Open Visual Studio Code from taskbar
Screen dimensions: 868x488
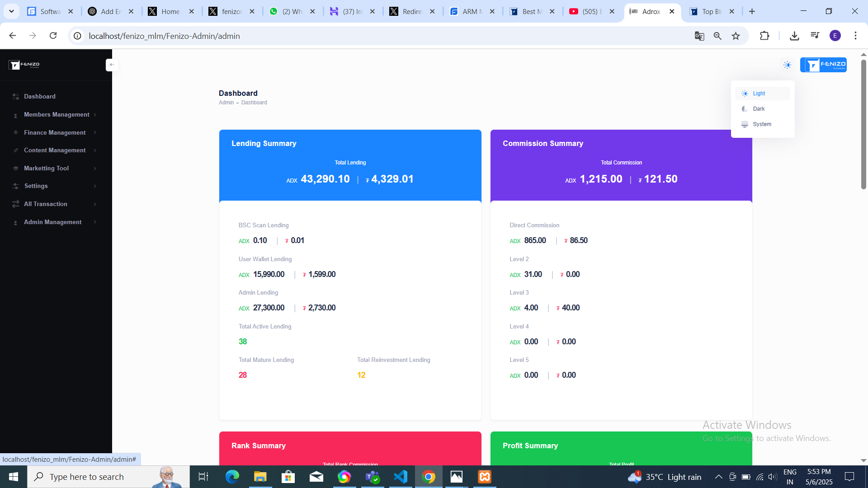[401, 477]
